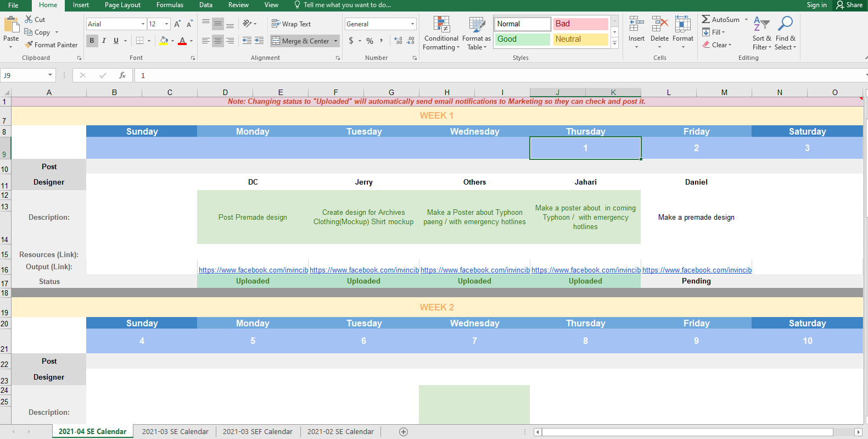
Task: Apply the Neutral cell style swatch
Action: click(580, 39)
